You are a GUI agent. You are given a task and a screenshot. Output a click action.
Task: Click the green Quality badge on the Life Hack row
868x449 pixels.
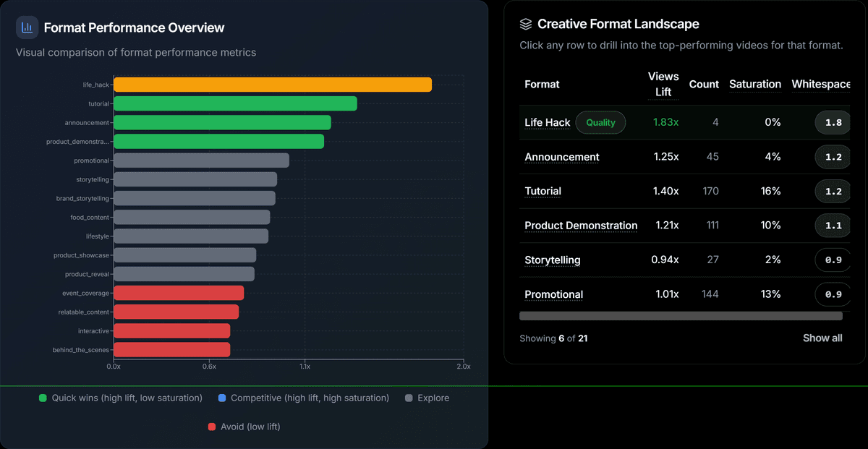[600, 122]
